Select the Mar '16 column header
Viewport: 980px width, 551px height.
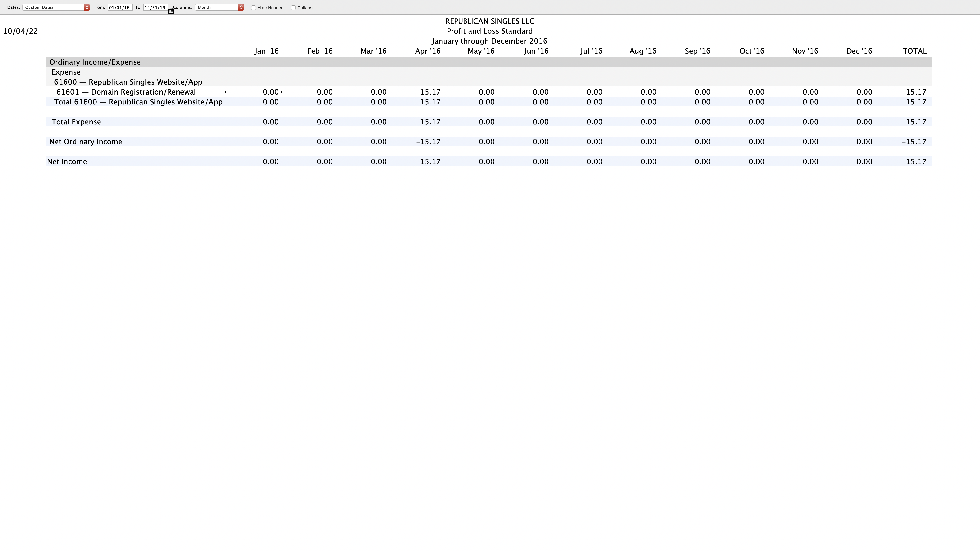pos(374,51)
